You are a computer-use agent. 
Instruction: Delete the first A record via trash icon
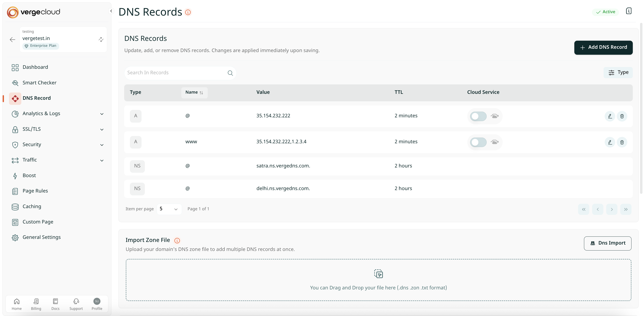coord(622,116)
